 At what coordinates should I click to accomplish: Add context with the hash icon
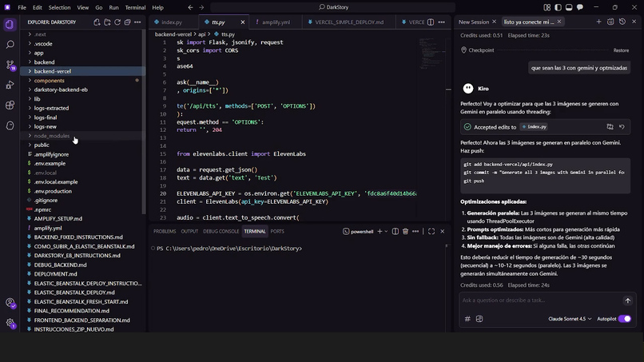click(x=467, y=319)
